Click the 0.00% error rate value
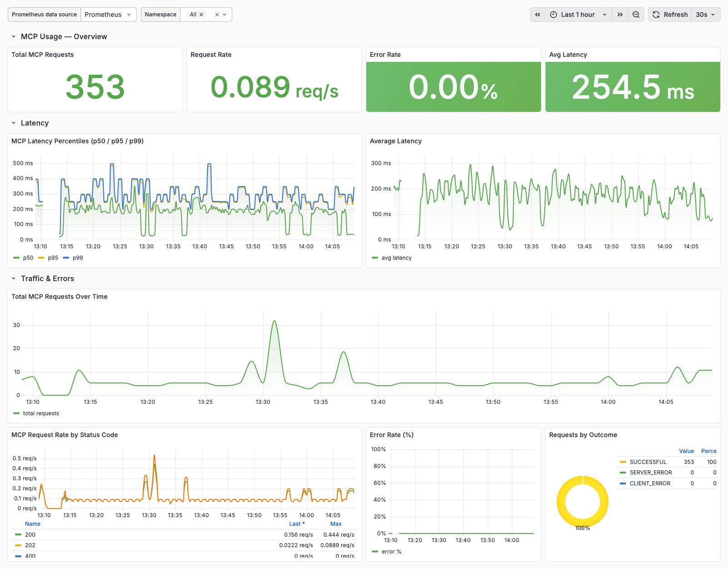This screenshot has width=728, height=569. pos(454,87)
